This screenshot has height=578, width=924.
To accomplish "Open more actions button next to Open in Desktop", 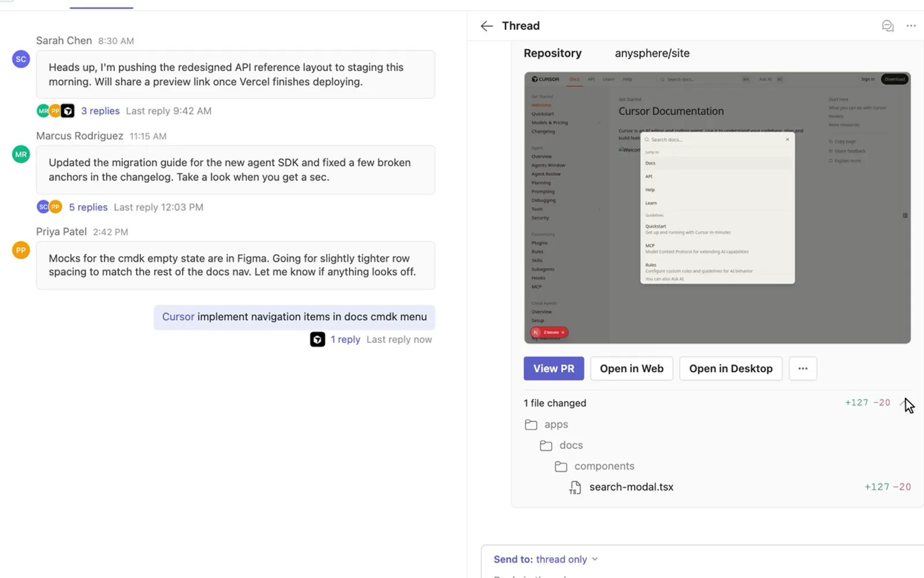I will click(x=803, y=369).
